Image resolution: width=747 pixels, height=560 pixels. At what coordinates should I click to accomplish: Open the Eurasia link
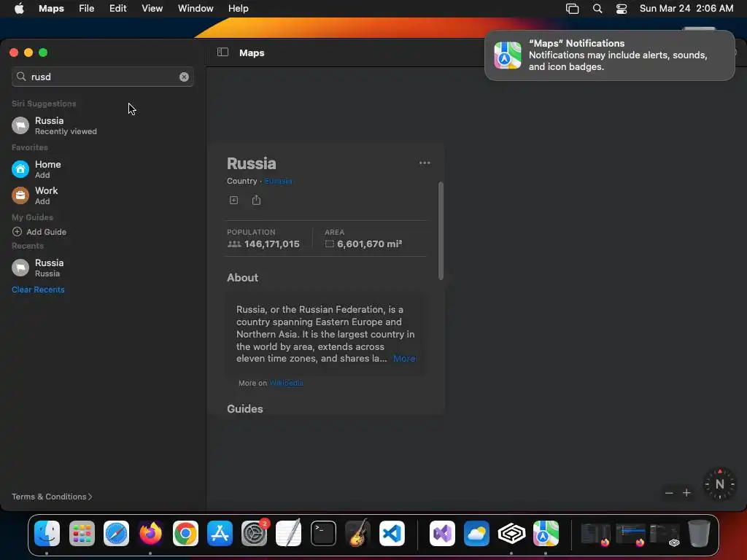(x=278, y=181)
